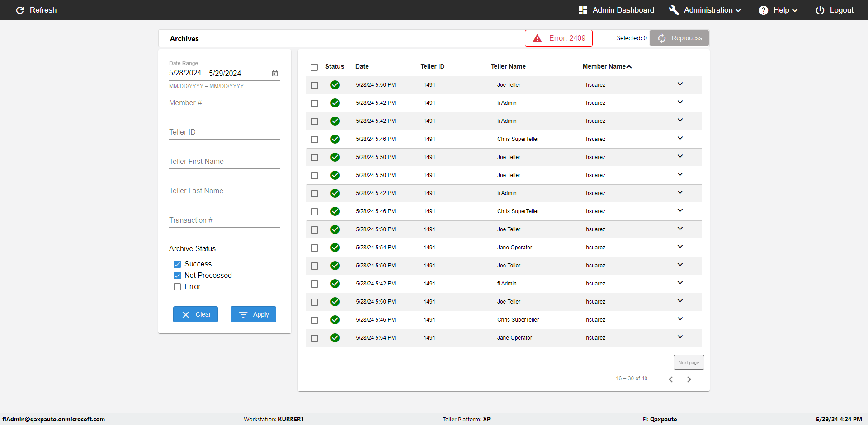Enable the Error archive status checkbox
Screen dimensions: 868x425
click(x=177, y=287)
